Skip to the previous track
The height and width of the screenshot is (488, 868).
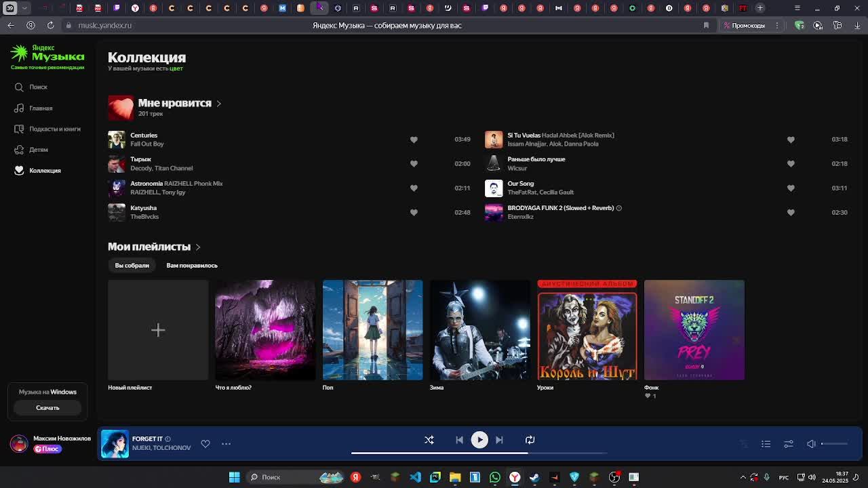[459, 440]
